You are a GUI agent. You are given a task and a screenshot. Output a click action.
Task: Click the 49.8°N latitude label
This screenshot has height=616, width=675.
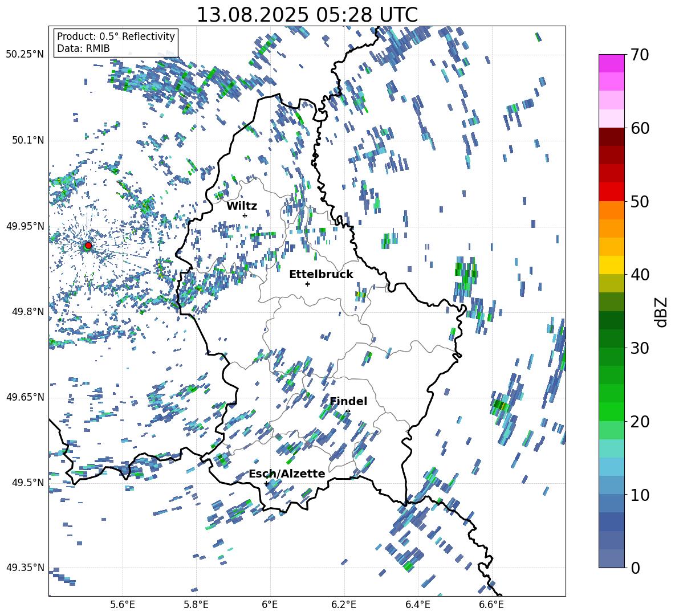(27, 312)
